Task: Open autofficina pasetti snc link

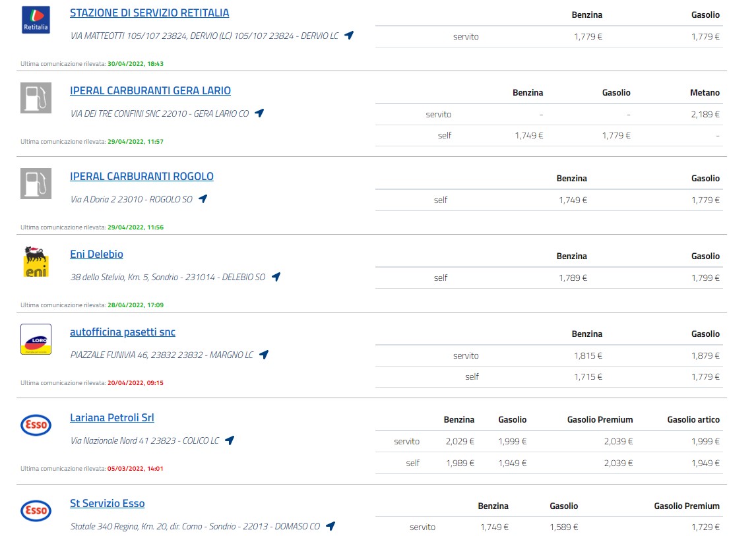Action: pos(123,332)
